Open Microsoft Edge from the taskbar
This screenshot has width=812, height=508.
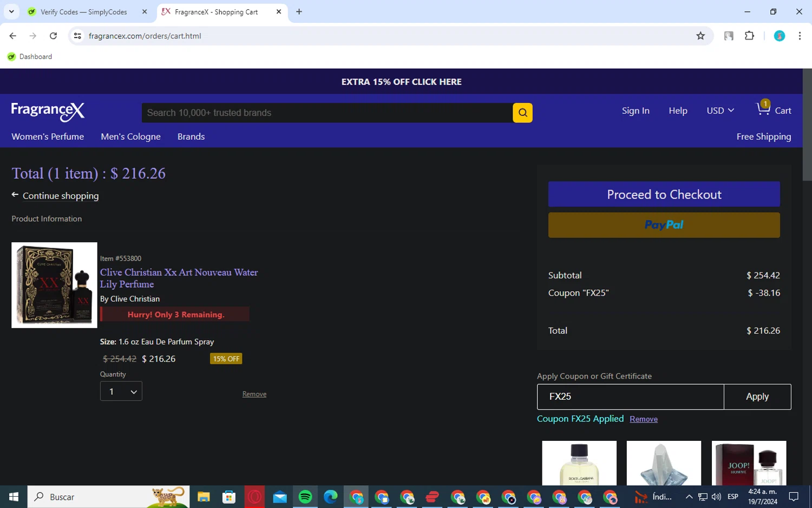point(331,497)
